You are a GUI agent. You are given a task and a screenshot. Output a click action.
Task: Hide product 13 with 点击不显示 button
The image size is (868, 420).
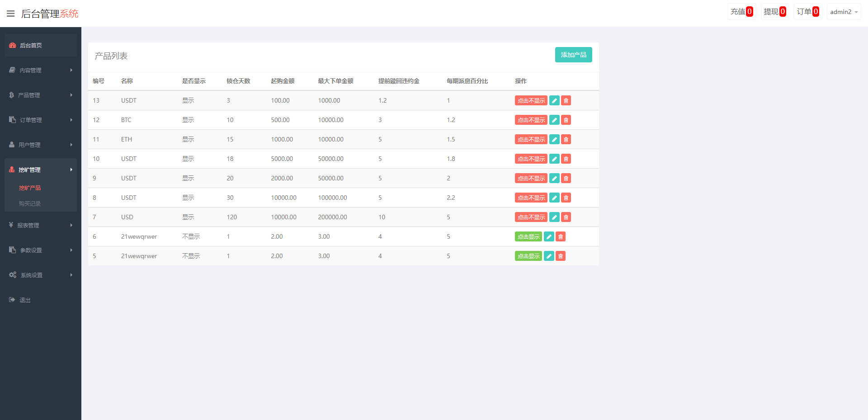coord(531,100)
